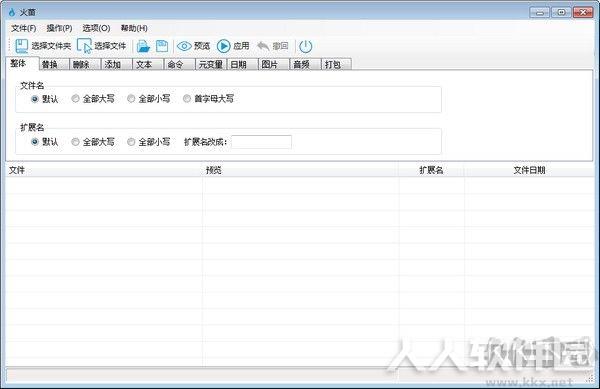600x389 pixels.
Task: Switch to the Replace (替换) tab
Action: [x=54, y=65]
